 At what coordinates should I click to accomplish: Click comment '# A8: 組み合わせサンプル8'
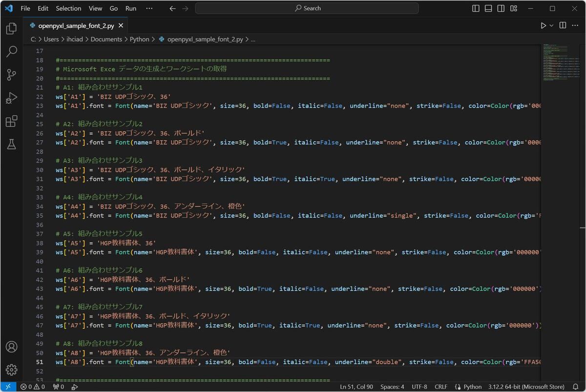click(x=99, y=343)
